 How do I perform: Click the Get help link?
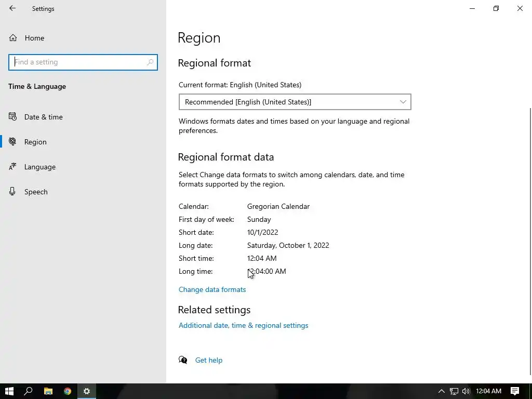pyautogui.click(x=209, y=361)
